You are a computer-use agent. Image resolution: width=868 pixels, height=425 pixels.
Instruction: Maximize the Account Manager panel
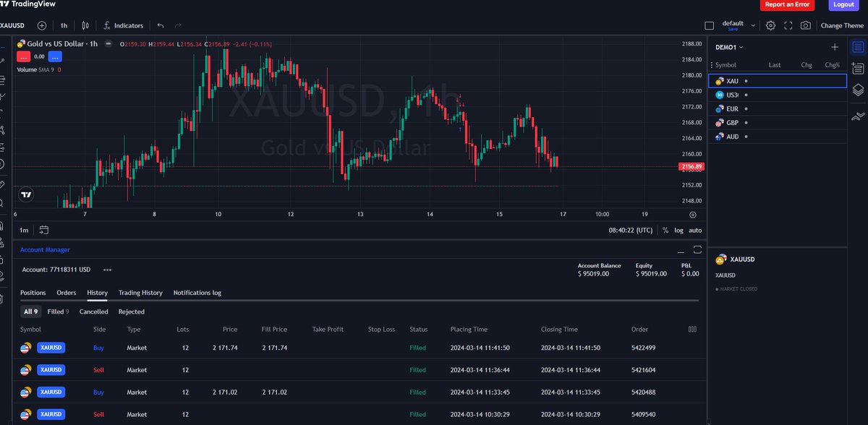point(697,249)
